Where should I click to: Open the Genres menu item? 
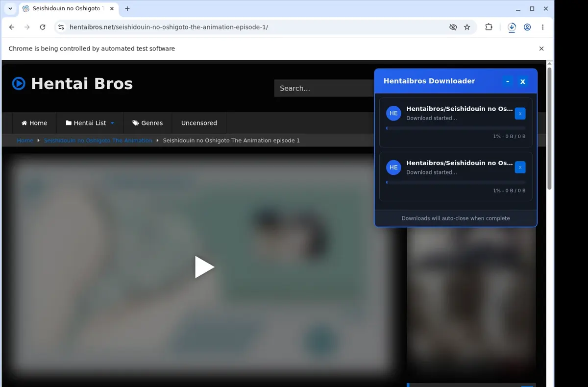point(147,123)
